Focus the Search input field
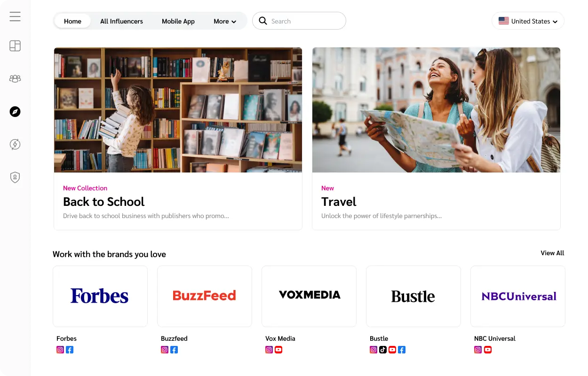This screenshot has width=588, height=376. tap(299, 21)
